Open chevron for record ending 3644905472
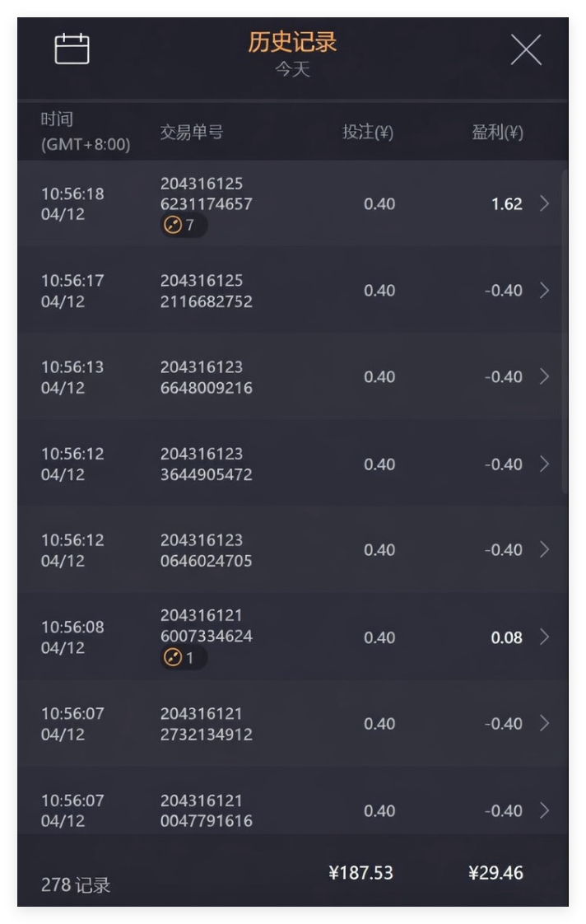586x924 pixels. click(x=544, y=464)
